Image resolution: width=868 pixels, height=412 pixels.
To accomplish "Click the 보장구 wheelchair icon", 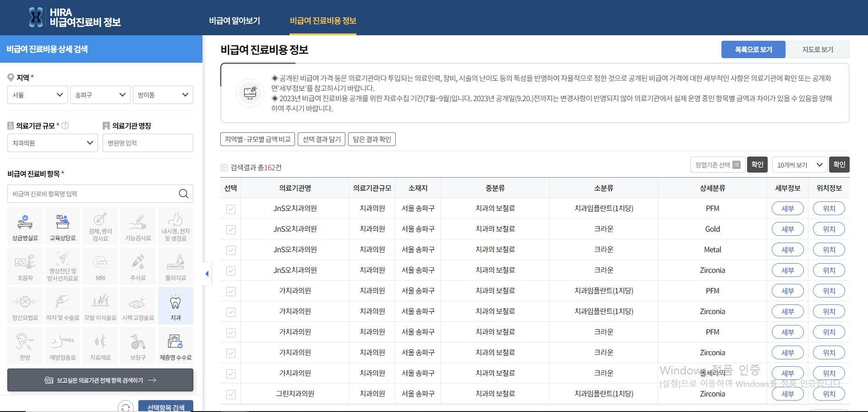I will coord(138,345).
